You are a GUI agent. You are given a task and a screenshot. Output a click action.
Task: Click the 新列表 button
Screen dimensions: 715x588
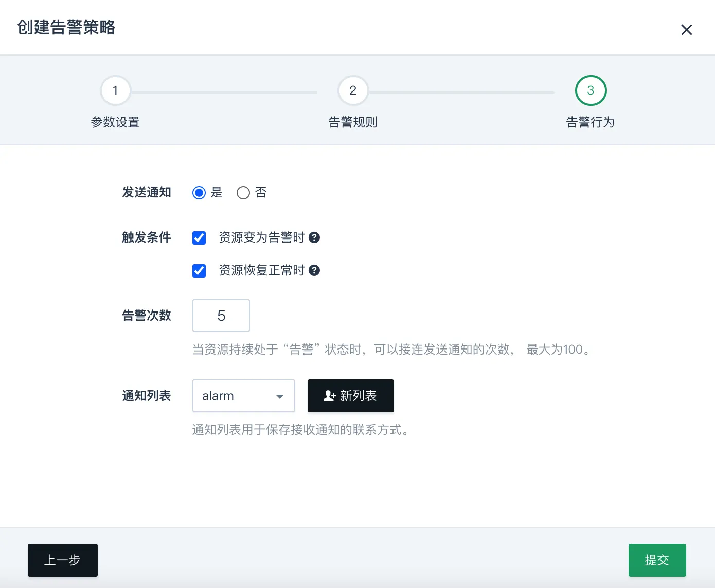(x=351, y=396)
